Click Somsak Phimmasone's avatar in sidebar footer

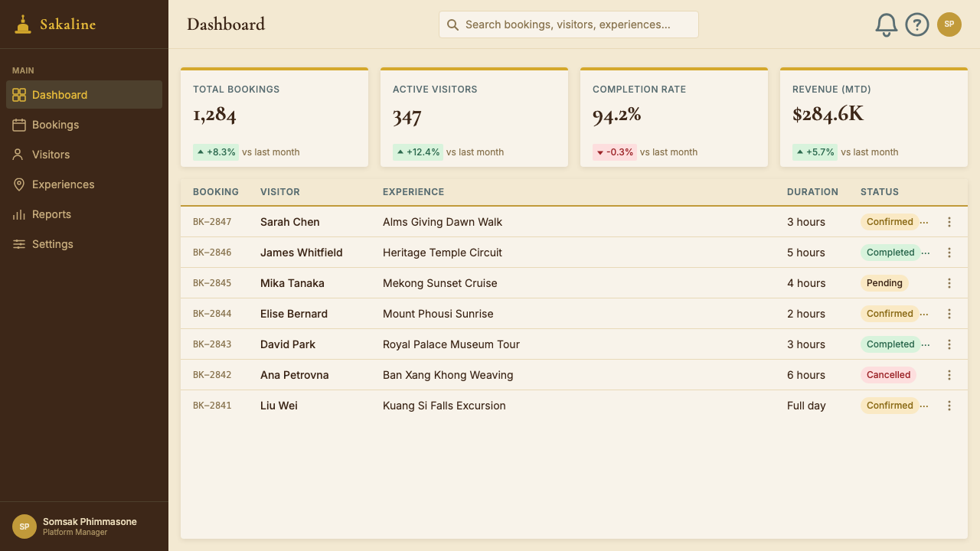coord(24,527)
